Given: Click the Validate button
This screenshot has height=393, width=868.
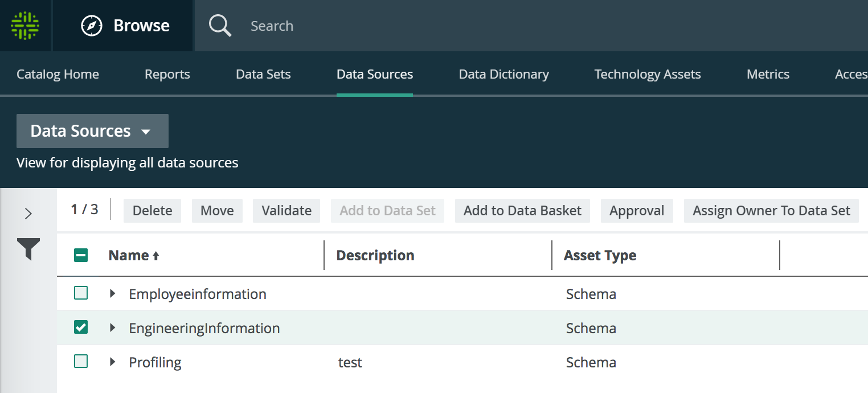Looking at the screenshot, I should 286,210.
